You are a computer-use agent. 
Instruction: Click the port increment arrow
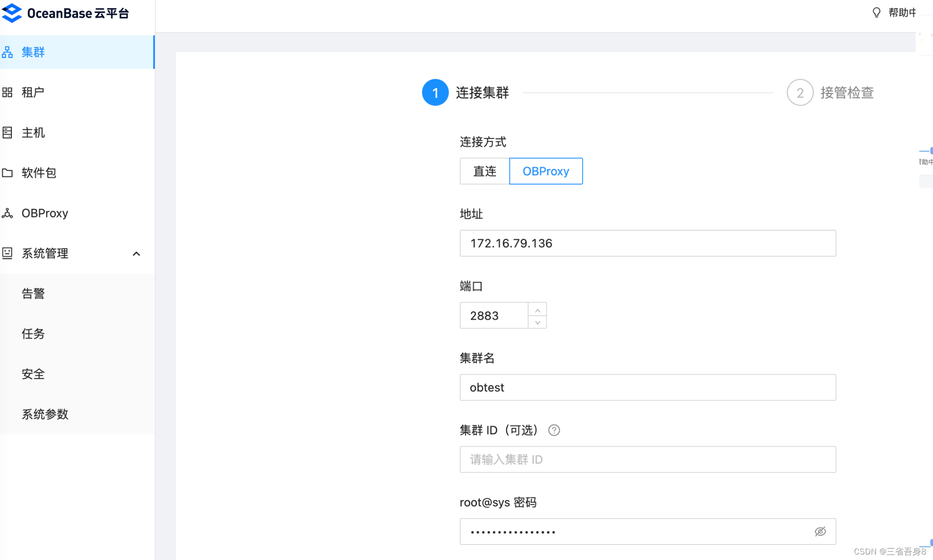(x=538, y=309)
